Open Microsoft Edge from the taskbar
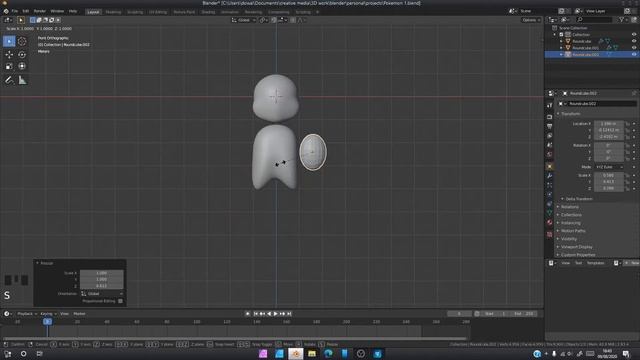This screenshot has width=640, height=360. (x=328, y=353)
